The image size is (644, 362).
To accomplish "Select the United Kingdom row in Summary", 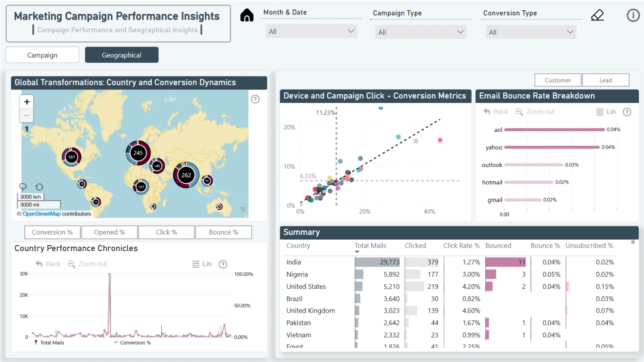I will 450,310.
